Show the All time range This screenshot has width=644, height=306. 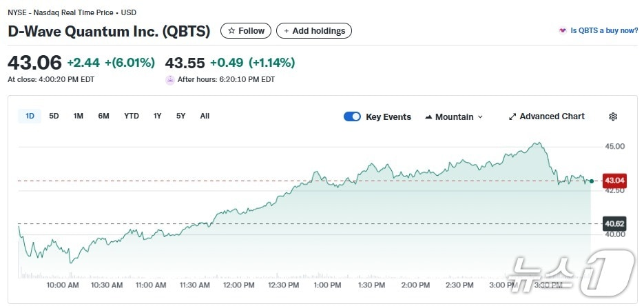205,116
